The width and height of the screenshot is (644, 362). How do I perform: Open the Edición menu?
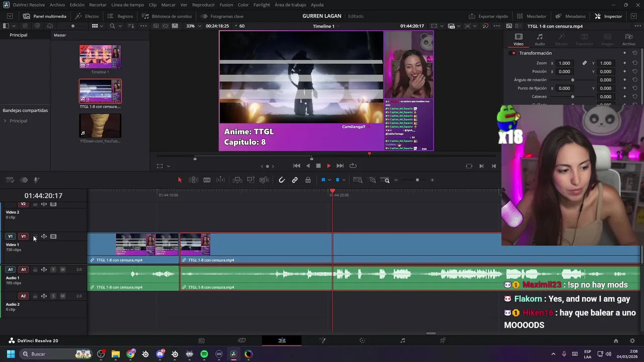(77, 5)
